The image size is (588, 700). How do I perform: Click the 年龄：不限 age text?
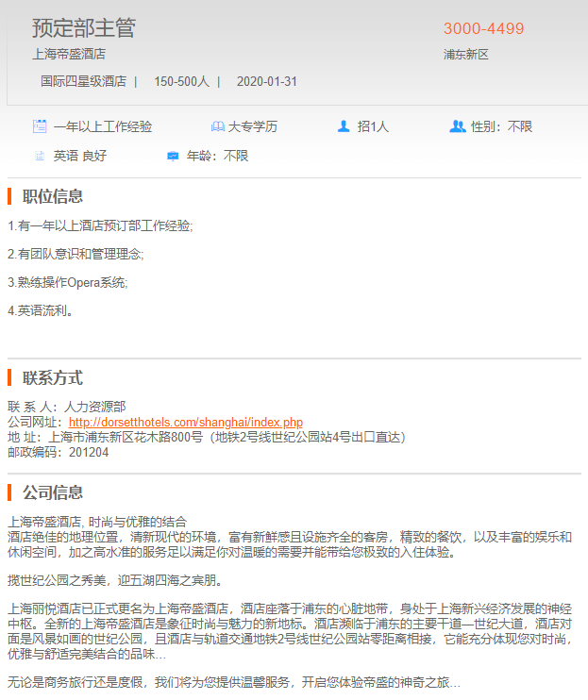click(217, 156)
